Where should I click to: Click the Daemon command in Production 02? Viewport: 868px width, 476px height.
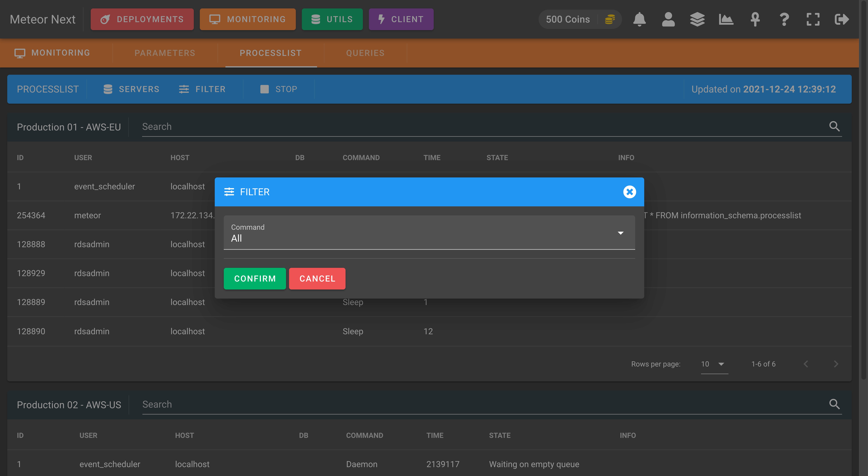point(362,464)
